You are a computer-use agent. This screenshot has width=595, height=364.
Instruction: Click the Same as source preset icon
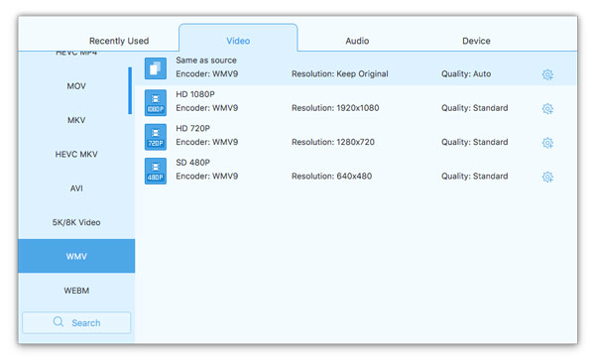[156, 68]
